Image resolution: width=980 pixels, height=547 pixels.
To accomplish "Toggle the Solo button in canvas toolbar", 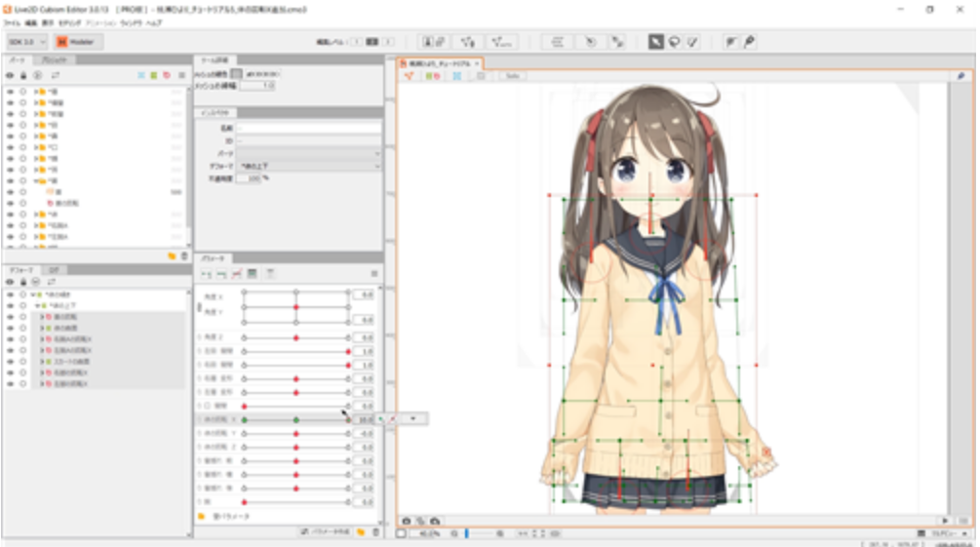I will pyautogui.click(x=513, y=76).
